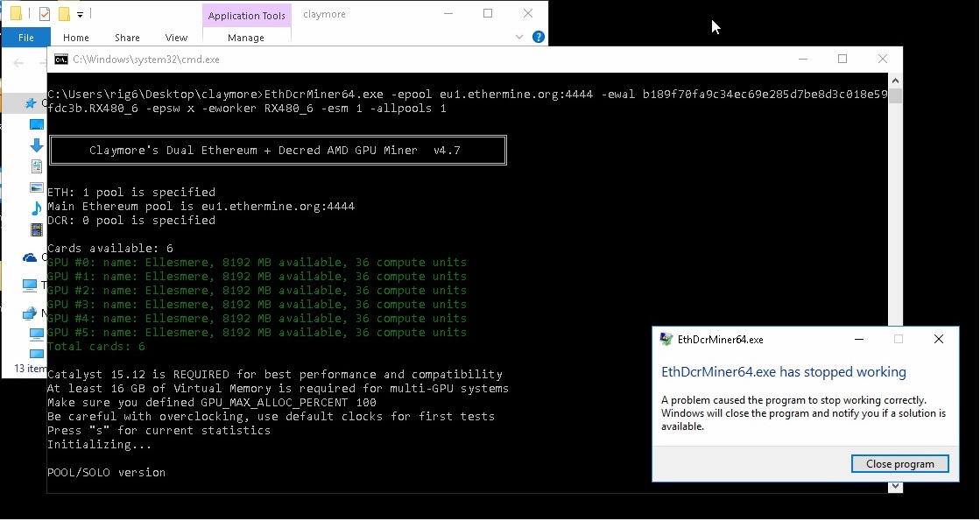The height and width of the screenshot is (521, 980).
Task: Click Close program in the crash dialog
Action: [900, 463]
